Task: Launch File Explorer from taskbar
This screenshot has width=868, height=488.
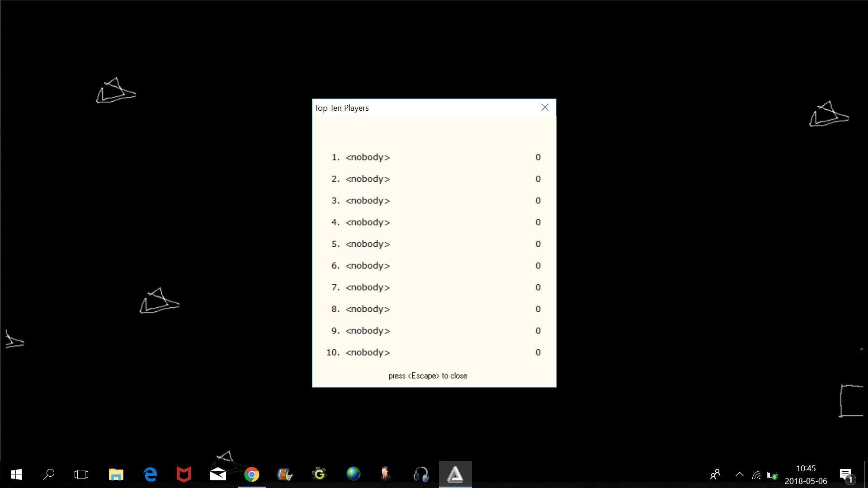Action: point(116,474)
